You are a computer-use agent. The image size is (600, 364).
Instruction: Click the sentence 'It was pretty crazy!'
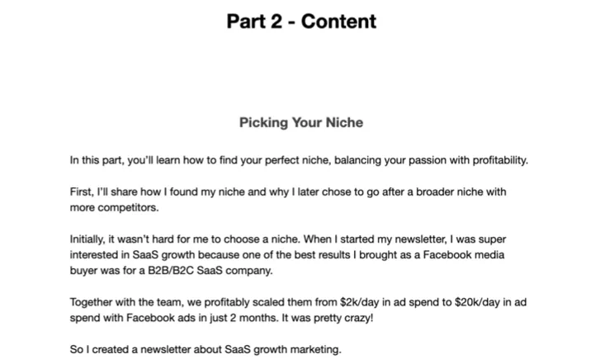click(x=327, y=318)
